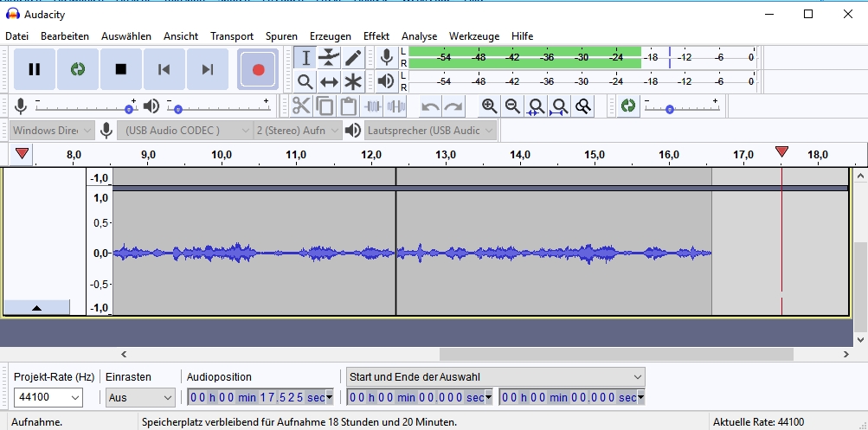
Task: Open the Datei menu
Action: [x=16, y=36]
